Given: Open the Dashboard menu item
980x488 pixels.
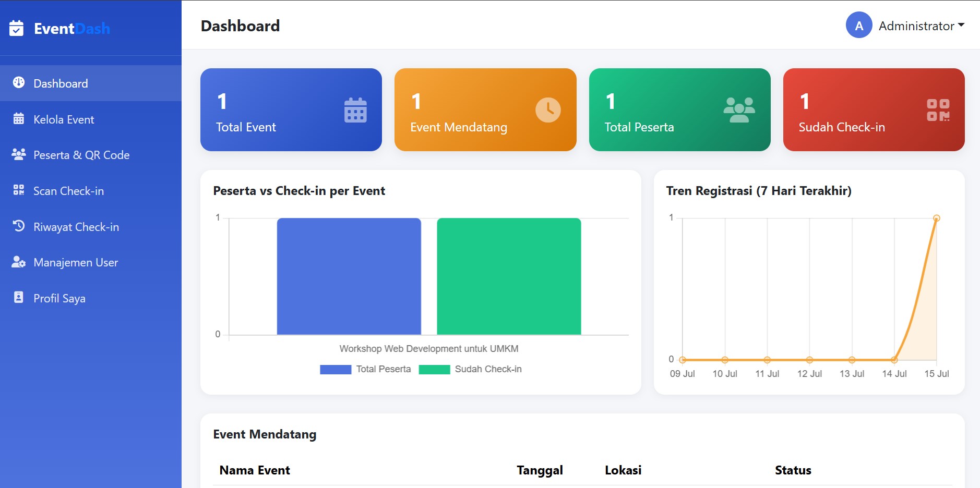Looking at the screenshot, I should (91, 83).
